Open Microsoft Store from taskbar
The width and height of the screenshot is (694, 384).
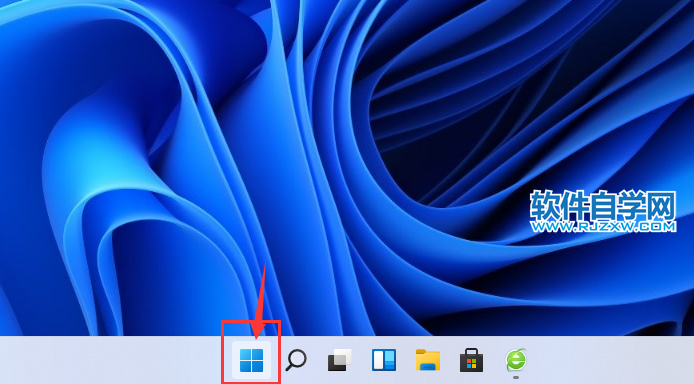[471, 360]
